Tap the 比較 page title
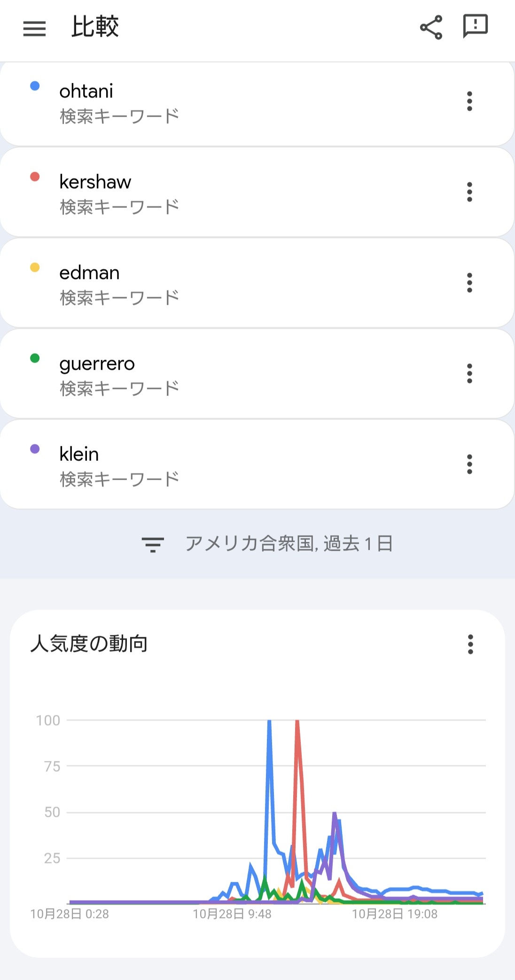This screenshot has width=515, height=980. [95, 27]
